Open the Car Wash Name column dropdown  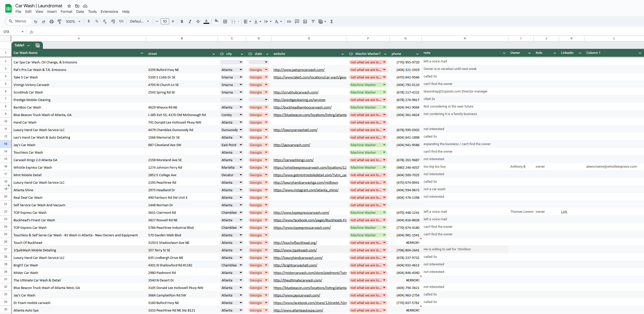pyautogui.click(x=142, y=53)
